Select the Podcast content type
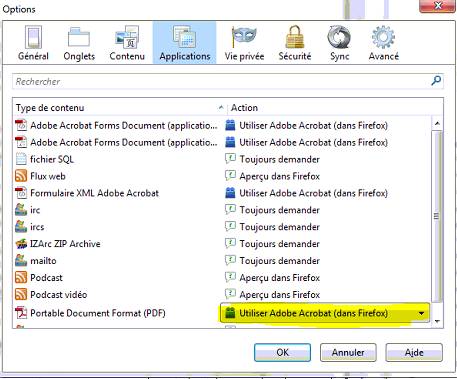Screen dimensions: 457x379 pyautogui.click(x=46, y=278)
